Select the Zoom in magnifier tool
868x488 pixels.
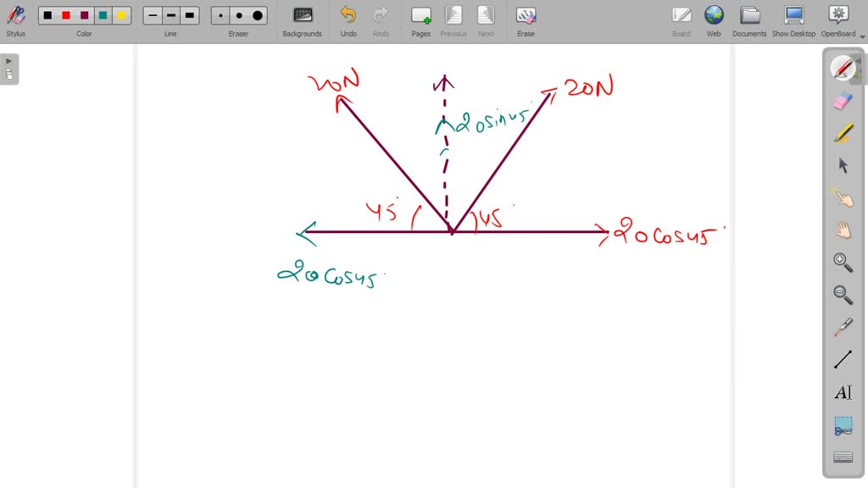843,262
